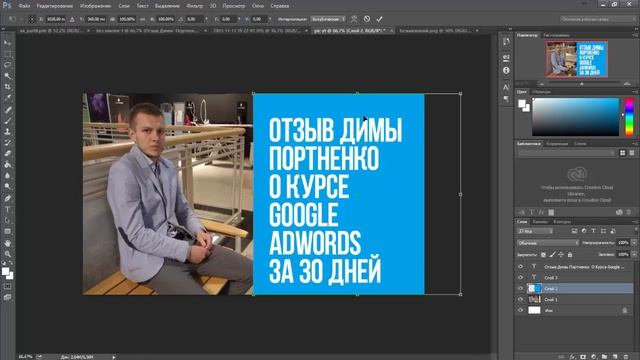
Task: Open the Справка menu
Action: pyautogui.click(x=280, y=6)
